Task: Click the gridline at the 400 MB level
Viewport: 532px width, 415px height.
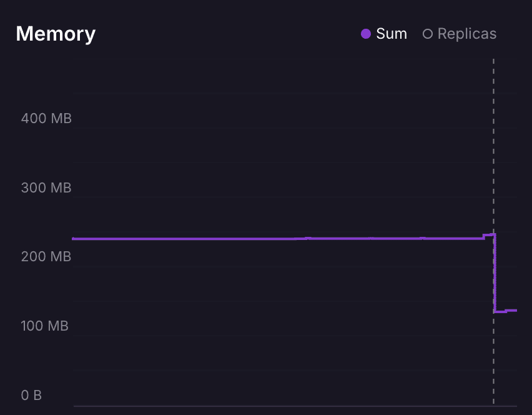Action: [281, 128]
